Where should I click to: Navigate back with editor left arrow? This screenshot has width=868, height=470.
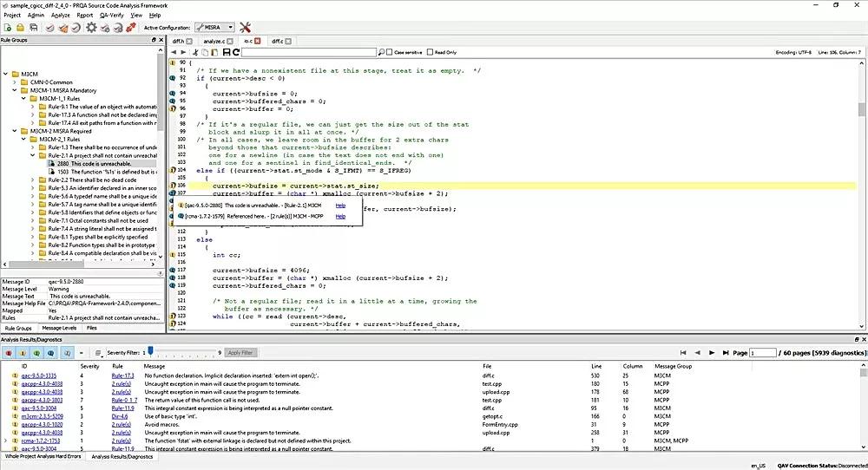tap(174, 52)
